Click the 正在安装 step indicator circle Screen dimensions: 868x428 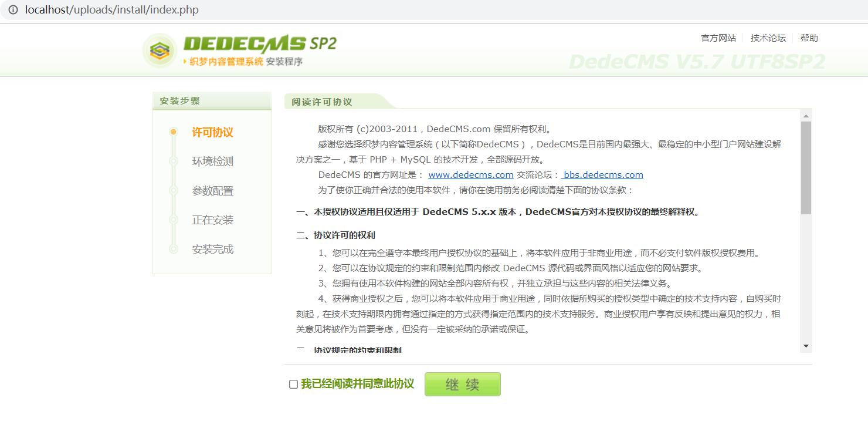(x=173, y=220)
